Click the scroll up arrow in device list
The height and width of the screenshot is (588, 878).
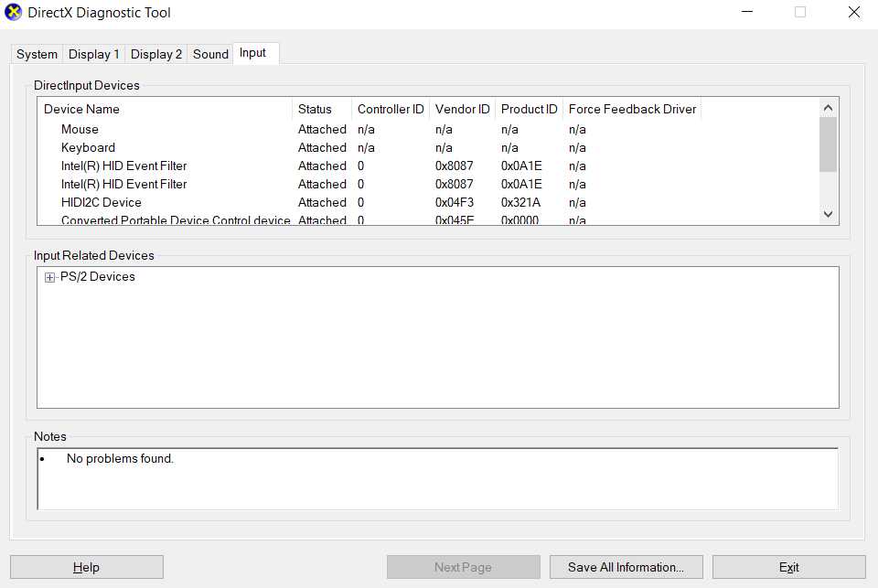[x=829, y=108]
